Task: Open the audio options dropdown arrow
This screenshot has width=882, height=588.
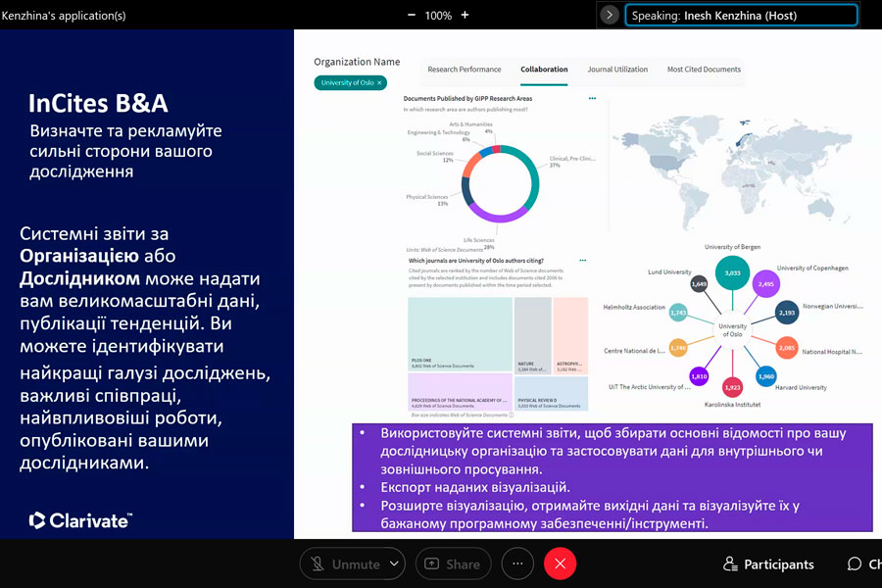Action: pos(394,563)
